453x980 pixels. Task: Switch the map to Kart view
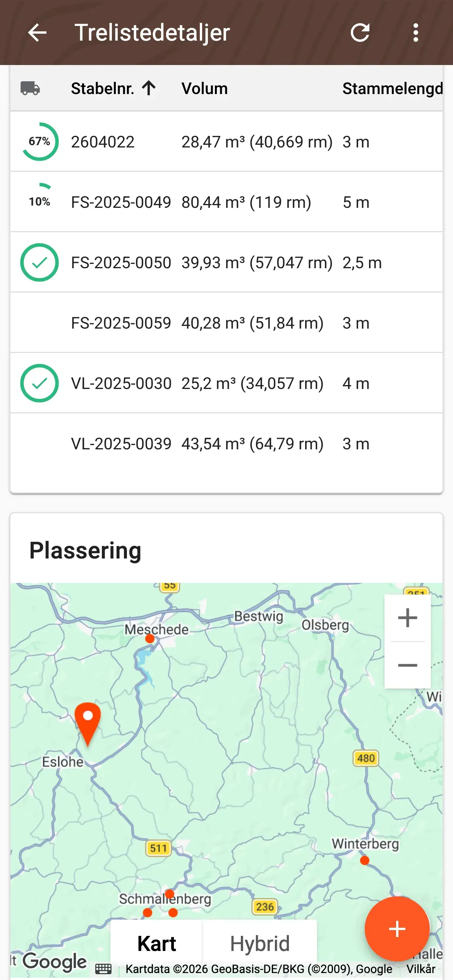[156, 944]
